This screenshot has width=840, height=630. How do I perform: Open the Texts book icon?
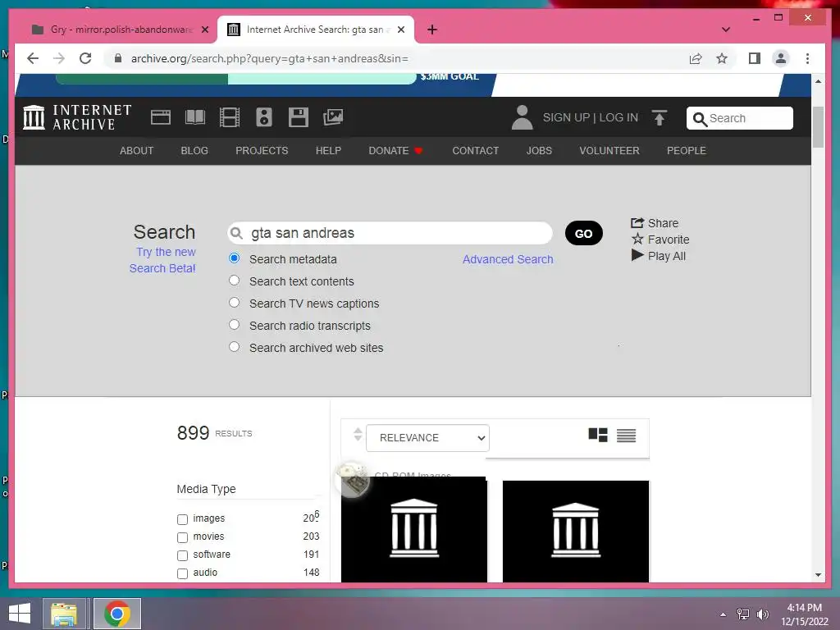[x=195, y=117]
